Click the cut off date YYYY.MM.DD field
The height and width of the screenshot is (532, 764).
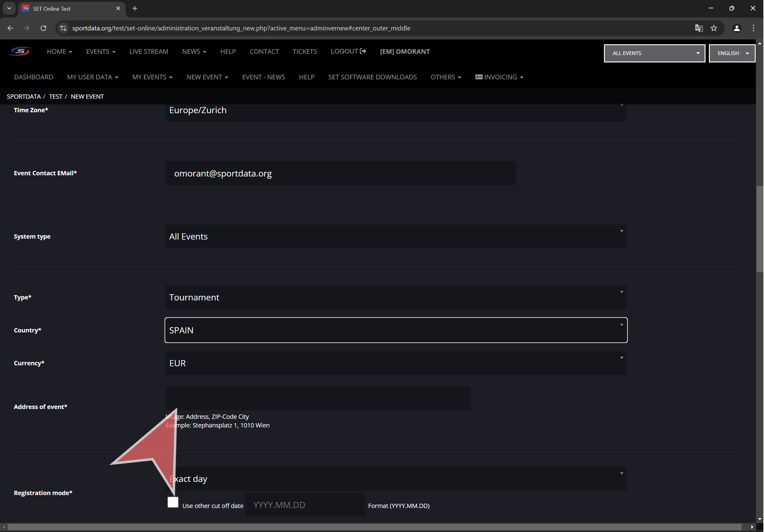[304, 505]
